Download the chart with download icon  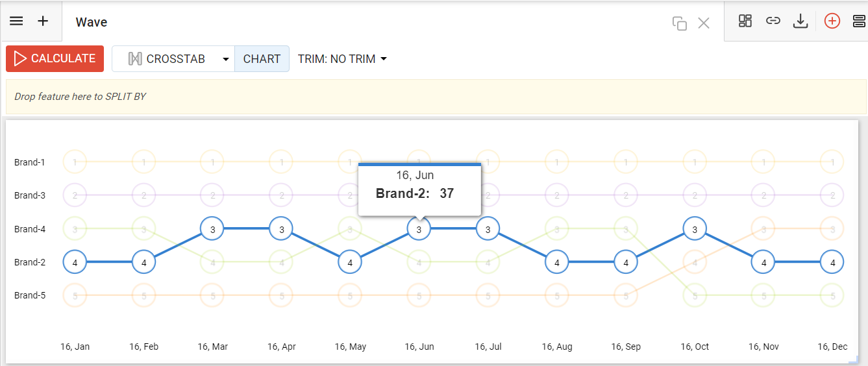(800, 21)
